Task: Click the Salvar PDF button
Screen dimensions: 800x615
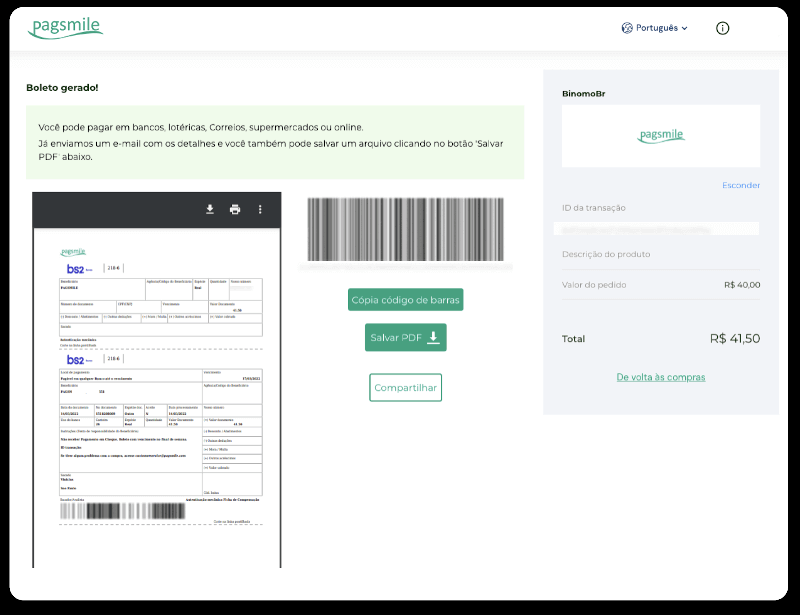Action: [x=405, y=337]
